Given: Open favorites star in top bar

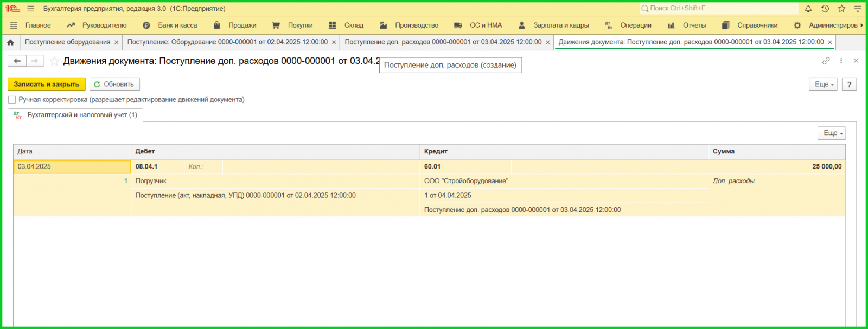Looking at the screenshot, I should pos(841,9).
